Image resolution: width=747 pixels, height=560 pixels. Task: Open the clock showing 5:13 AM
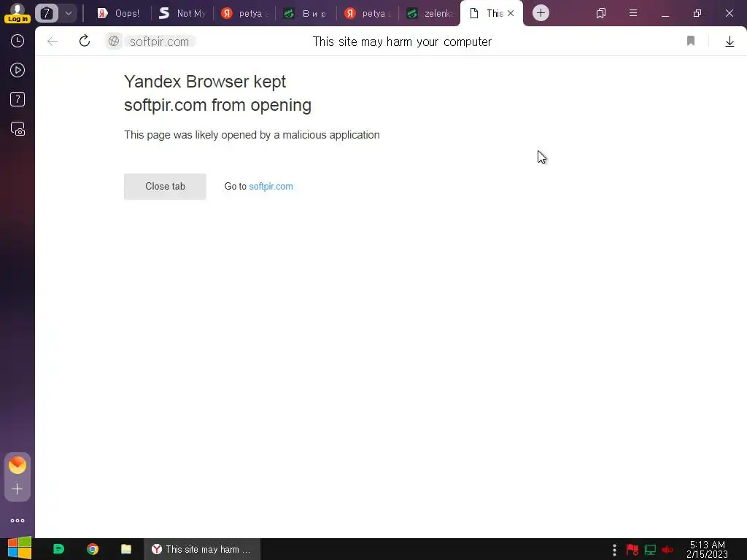(x=707, y=549)
